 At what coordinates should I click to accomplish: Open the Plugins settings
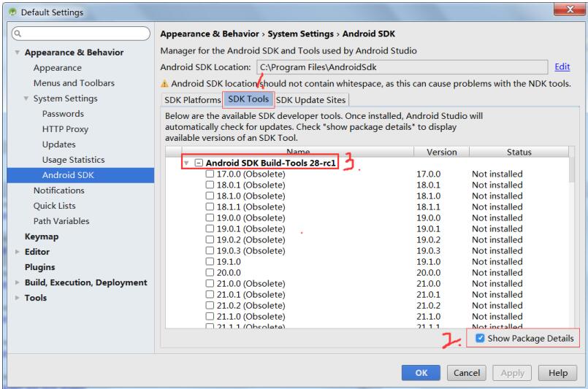click(39, 267)
